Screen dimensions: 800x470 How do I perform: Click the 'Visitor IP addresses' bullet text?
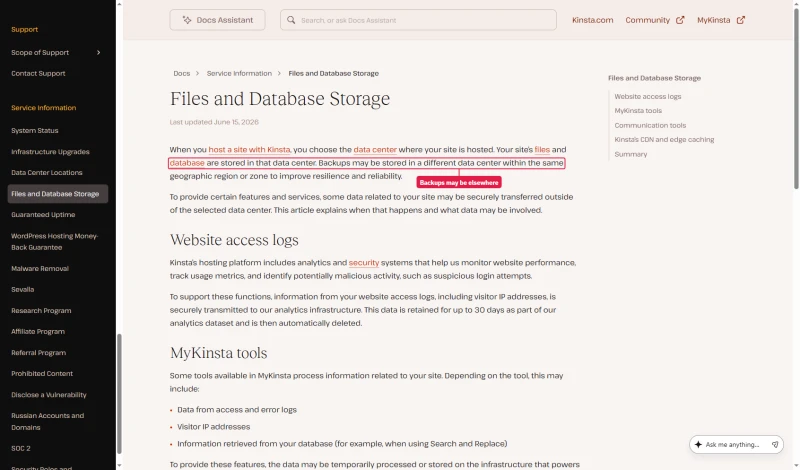[213, 427]
